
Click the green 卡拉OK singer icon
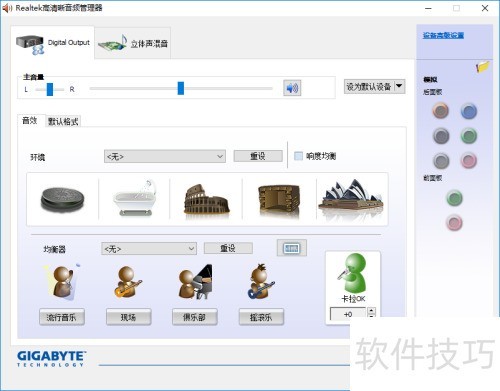point(352,273)
